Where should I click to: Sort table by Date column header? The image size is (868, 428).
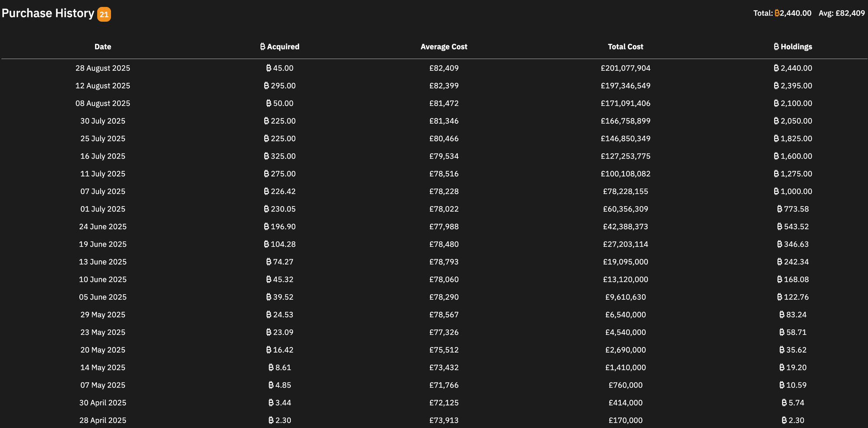coord(103,47)
